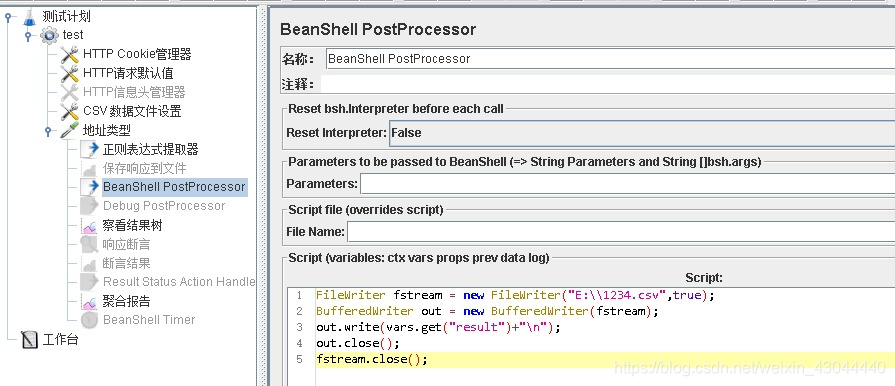This screenshot has width=895, height=386.
Task: Click script line 4 out.close()
Action: [x=357, y=343]
